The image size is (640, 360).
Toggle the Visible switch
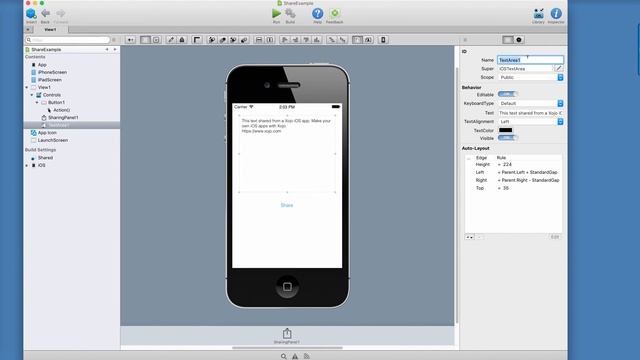[x=507, y=138]
